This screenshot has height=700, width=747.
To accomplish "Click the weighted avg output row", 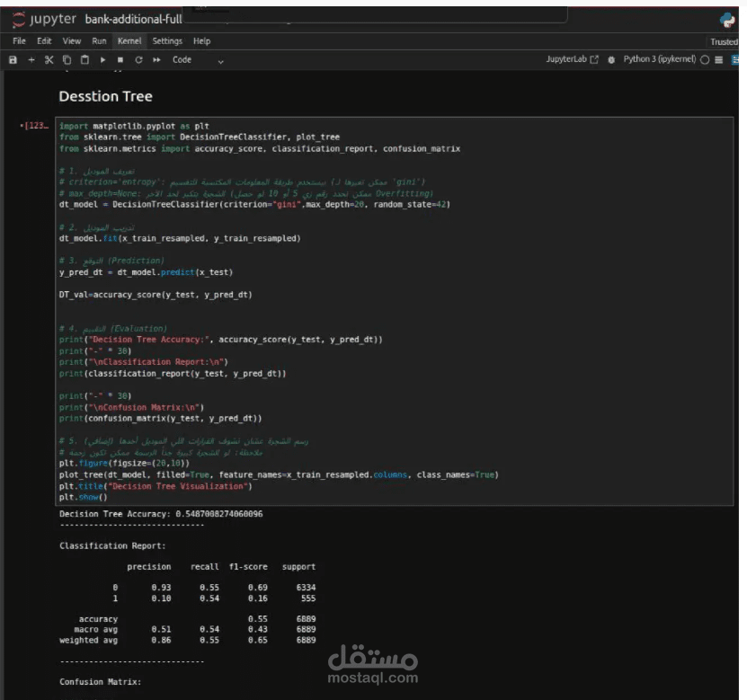I will [187, 641].
